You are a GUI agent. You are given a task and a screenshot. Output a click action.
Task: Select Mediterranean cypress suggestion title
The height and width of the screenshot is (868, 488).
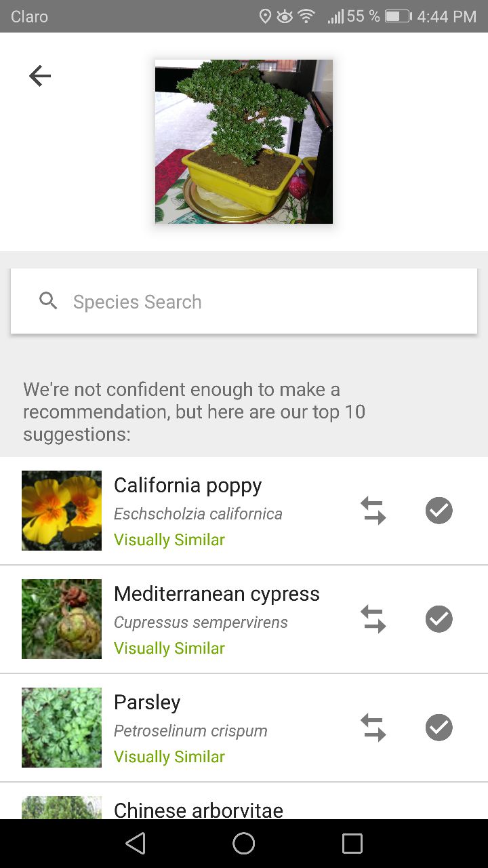point(217,594)
